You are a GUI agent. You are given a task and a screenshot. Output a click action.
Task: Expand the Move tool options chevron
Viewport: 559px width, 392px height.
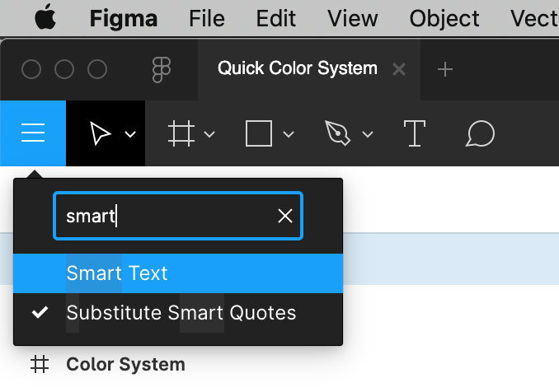[130, 134]
